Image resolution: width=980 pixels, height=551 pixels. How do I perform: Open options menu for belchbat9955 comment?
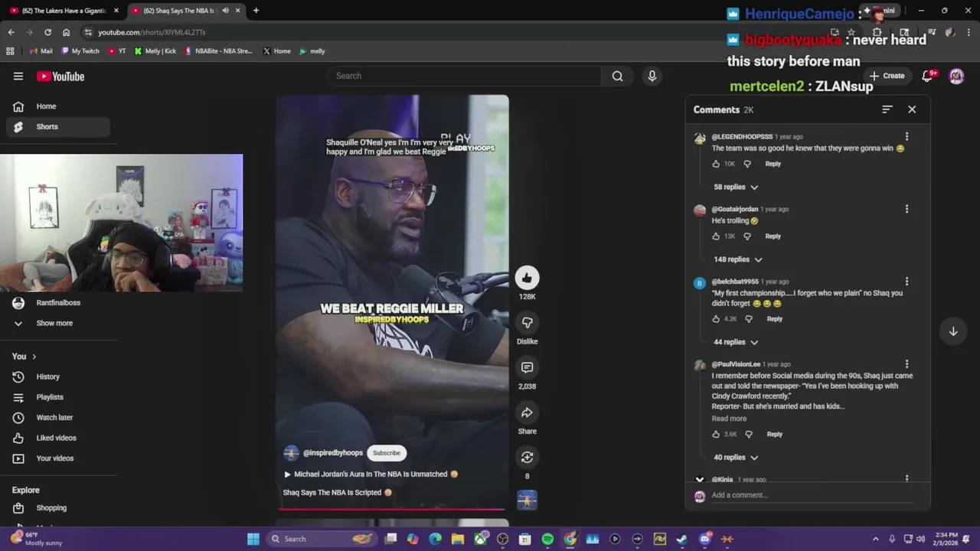pos(906,282)
